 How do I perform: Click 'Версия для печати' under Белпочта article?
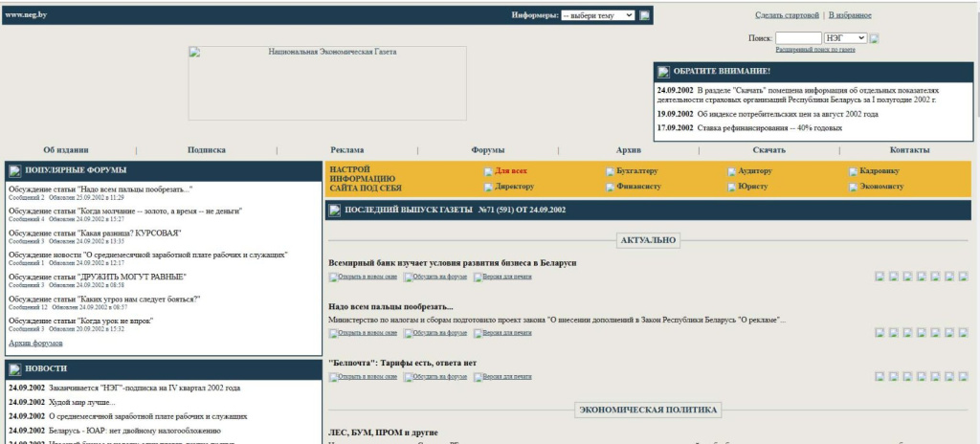(507, 377)
